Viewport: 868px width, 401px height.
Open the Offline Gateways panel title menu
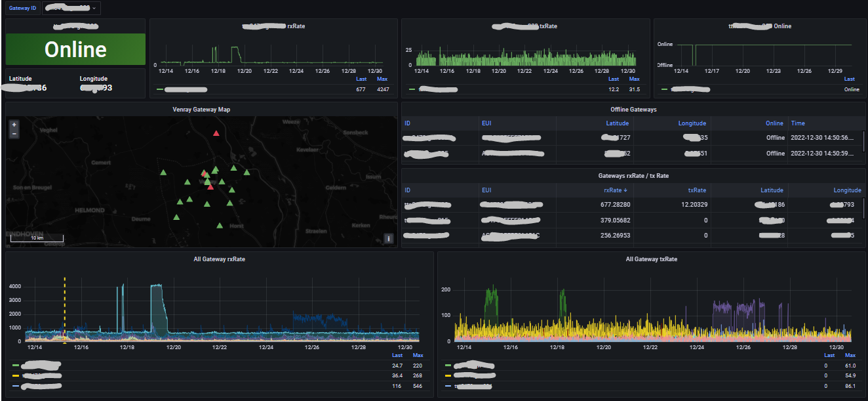[633, 110]
